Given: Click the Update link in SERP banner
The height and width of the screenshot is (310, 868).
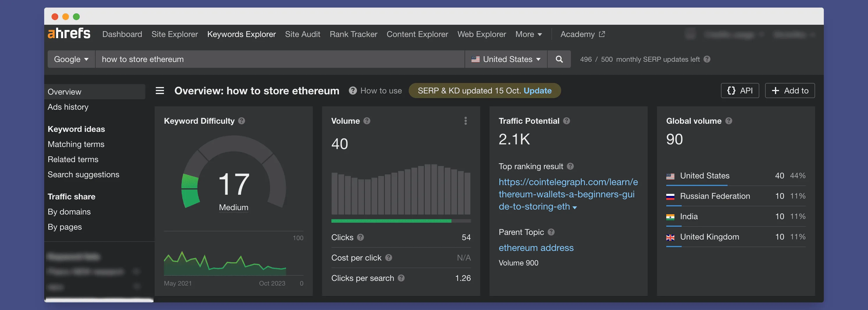Looking at the screenshot, I should coord(537,91).
